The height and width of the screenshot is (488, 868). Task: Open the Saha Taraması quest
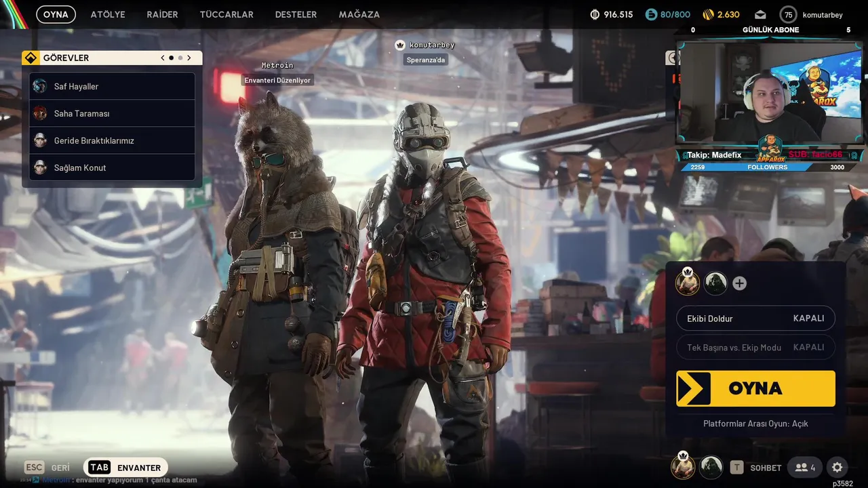click(x=113, y=113)
